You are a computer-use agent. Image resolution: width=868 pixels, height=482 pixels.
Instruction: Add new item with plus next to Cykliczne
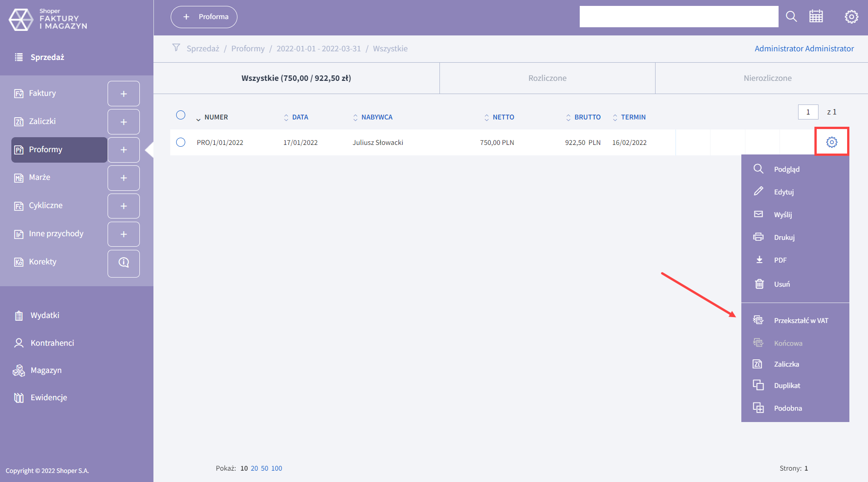(123, 206)
